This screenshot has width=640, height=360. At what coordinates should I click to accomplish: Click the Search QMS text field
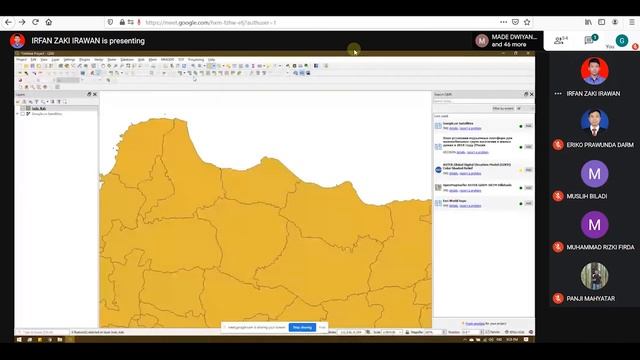[x=483, y=101]
